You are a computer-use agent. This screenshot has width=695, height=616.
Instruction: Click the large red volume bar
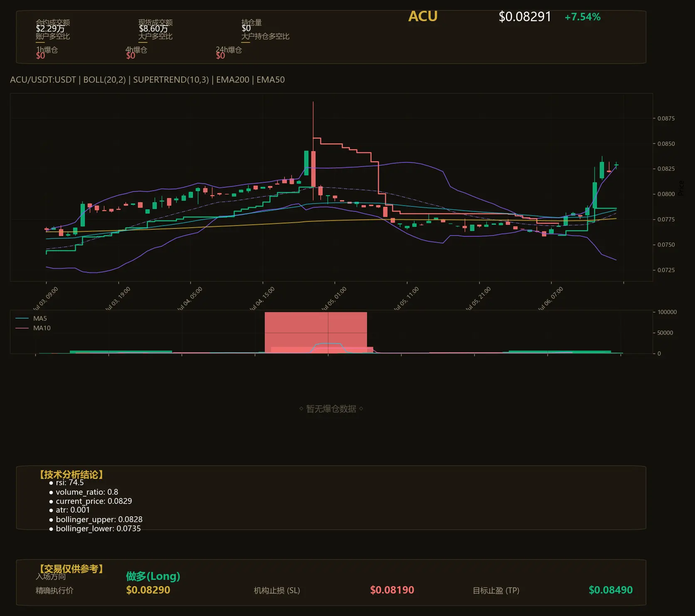click(x=316, y=332)
